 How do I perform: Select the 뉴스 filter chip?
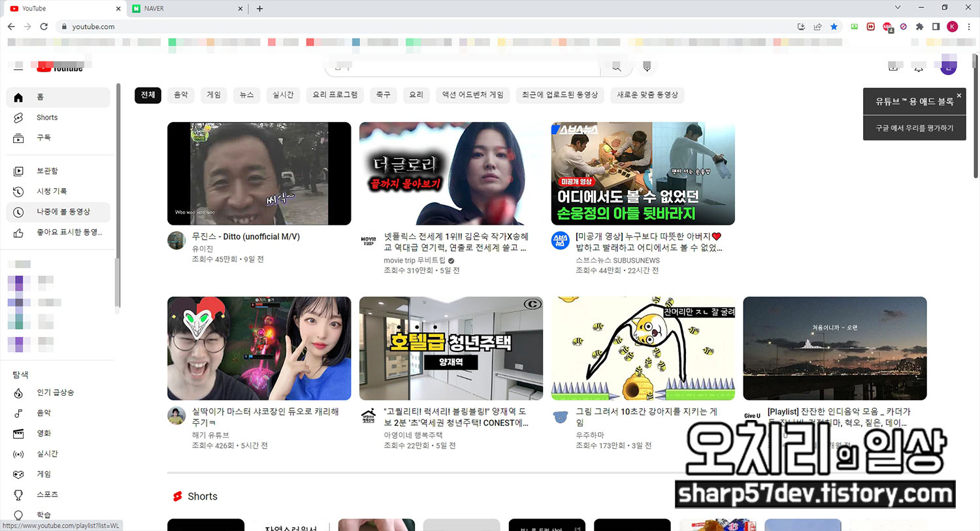[247, 95]
